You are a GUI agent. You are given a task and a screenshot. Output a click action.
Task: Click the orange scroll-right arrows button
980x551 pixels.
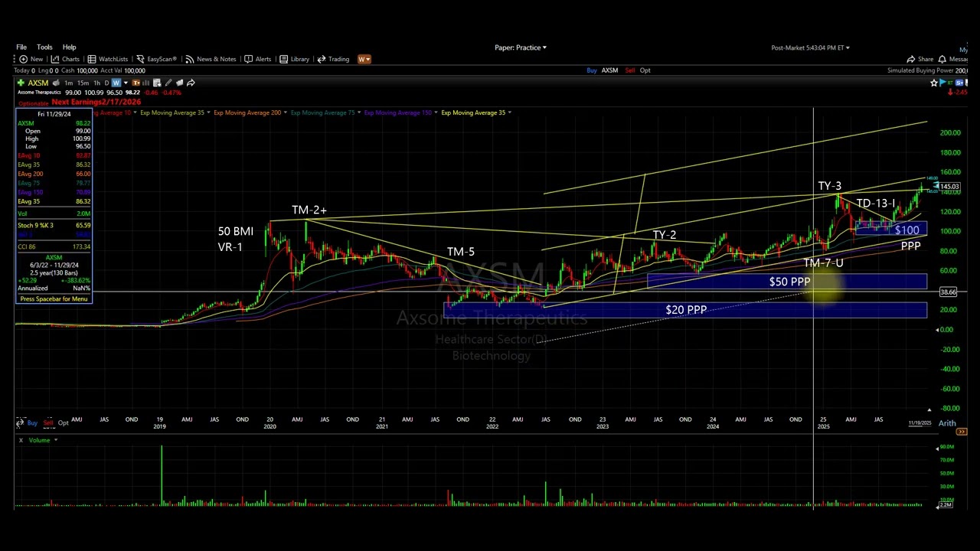pyautogui.click(x=961, y=432)
